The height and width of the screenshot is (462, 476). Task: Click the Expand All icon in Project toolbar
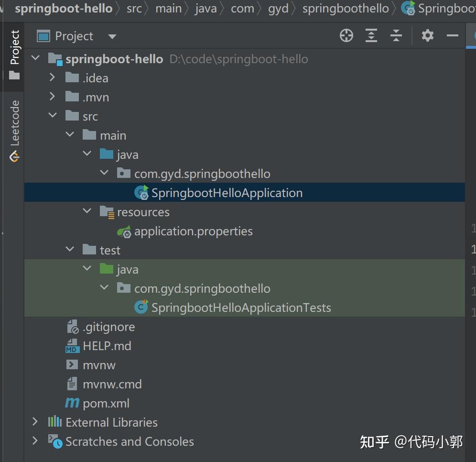pos(371,35)
